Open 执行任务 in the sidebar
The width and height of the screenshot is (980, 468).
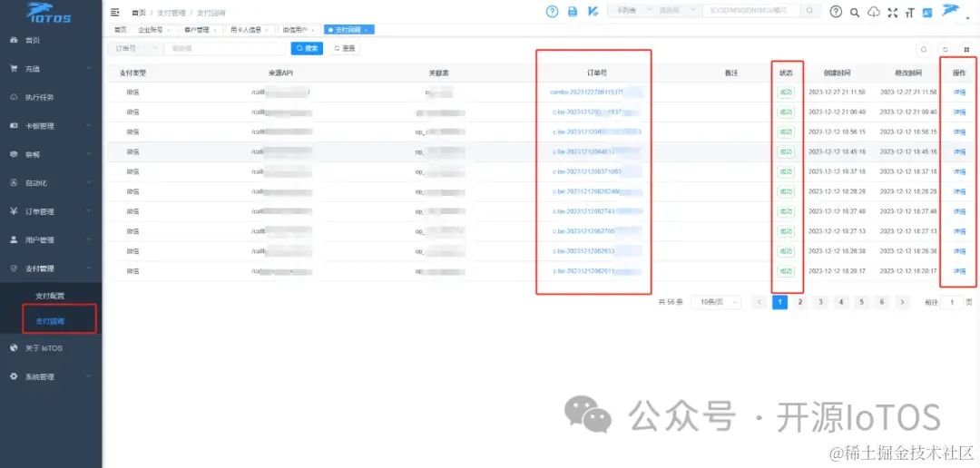pyautogui.click(x=51, y=97)
